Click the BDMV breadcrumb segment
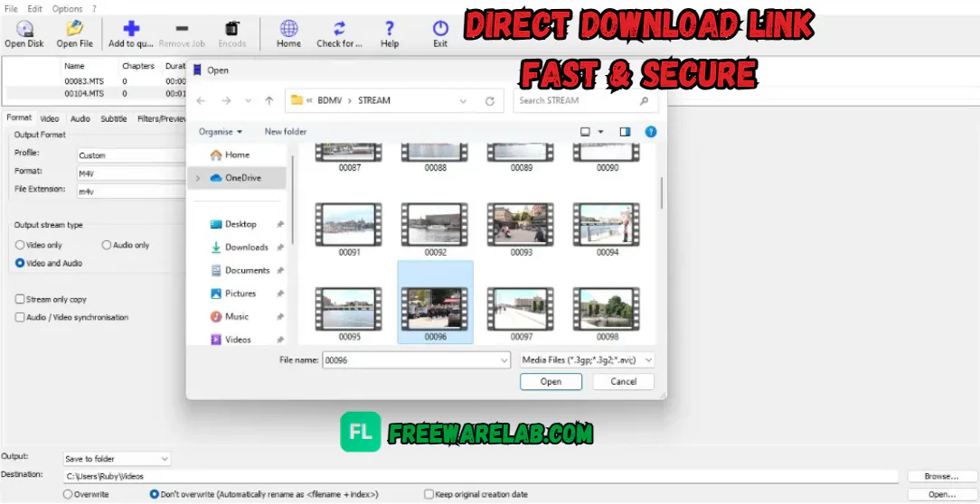Image resolution: width=980 pixels, height=504 pixels. pos(331,100)
